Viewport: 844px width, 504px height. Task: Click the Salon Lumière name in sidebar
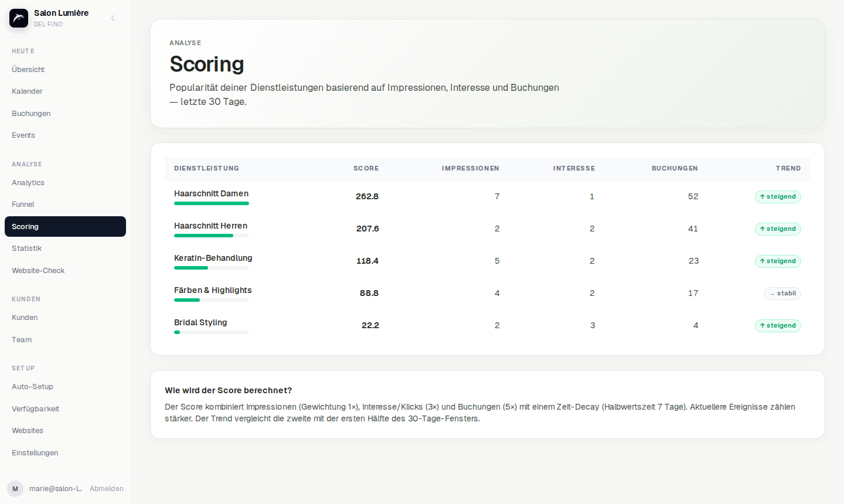click(x=61, y=13)
